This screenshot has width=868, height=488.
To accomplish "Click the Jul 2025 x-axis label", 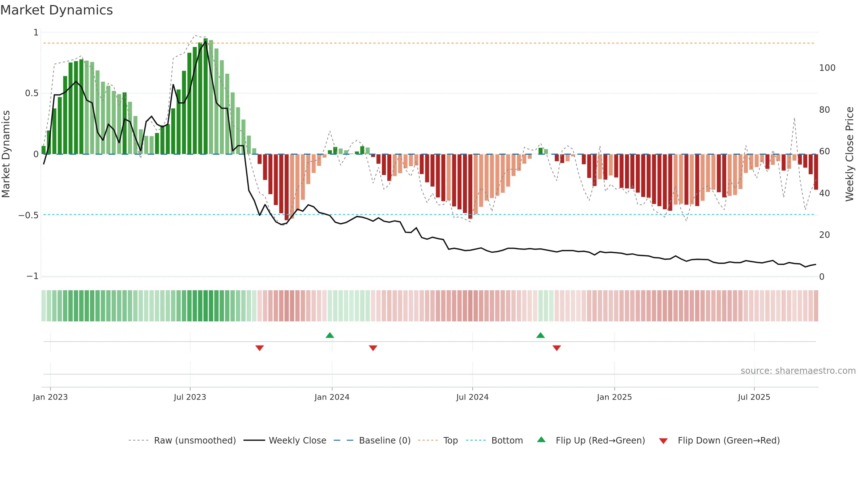I will (754, 397).
